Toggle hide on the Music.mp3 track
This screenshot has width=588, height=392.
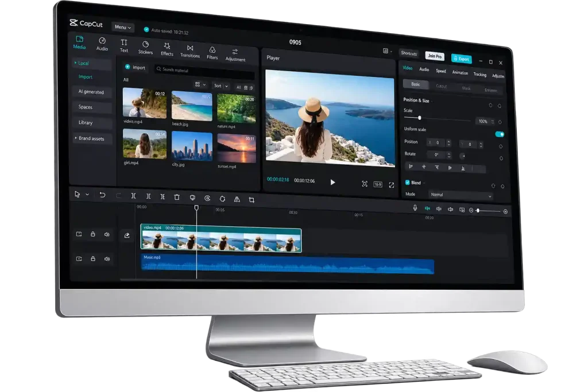[x=79, y=259]
